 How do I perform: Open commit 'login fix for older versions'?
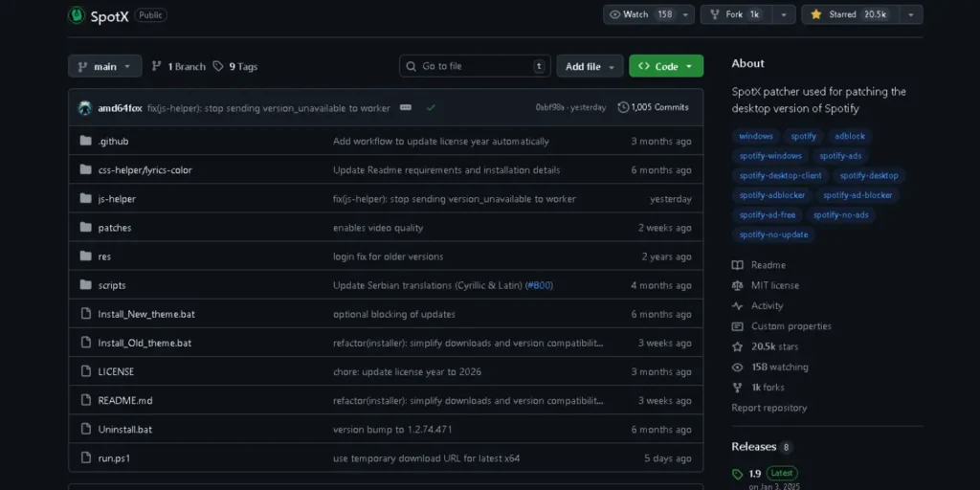tap(389, 256)
